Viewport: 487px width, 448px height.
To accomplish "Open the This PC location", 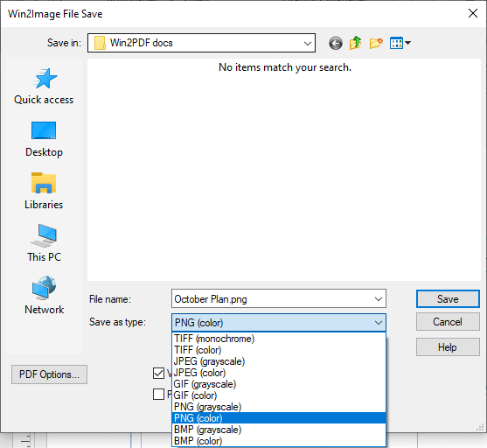I will 44,243.
